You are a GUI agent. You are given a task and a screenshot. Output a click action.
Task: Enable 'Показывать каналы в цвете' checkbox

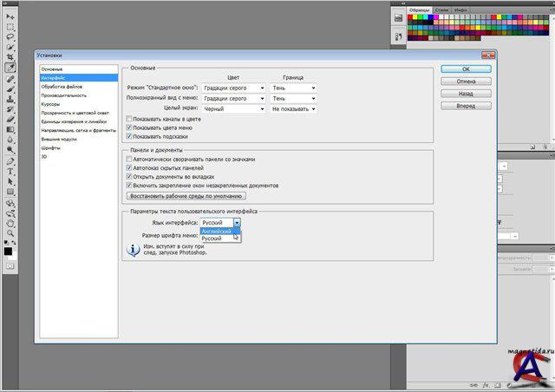130,119
